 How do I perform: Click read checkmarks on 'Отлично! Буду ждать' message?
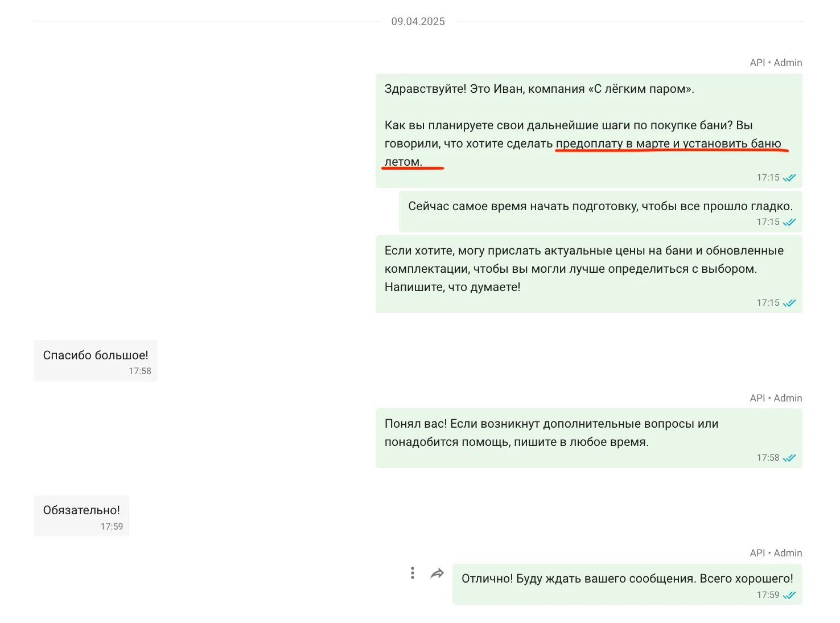tap(789, 595)
